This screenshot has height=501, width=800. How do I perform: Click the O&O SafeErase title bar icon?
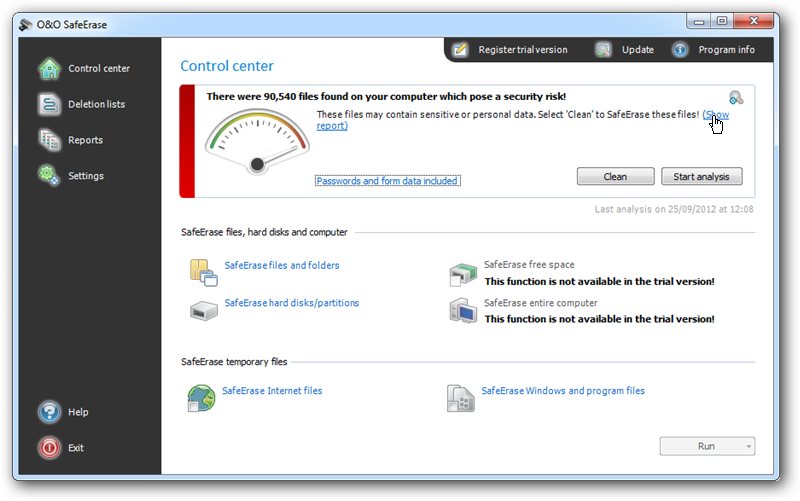[x=26, y=24]
